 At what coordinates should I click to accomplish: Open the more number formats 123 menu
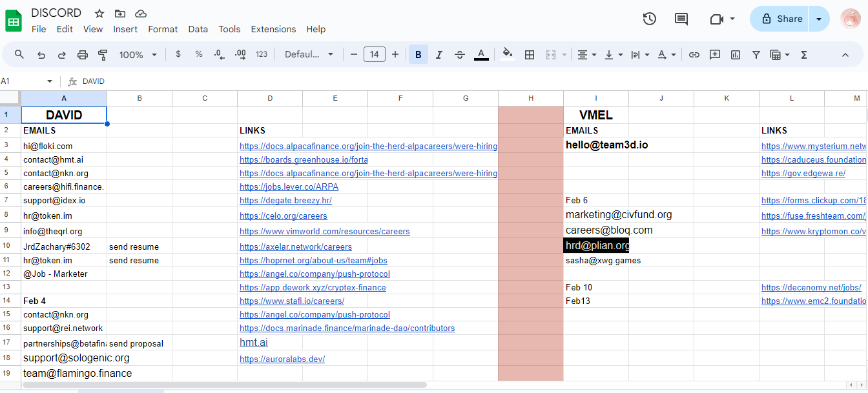click(x=262, y=54)
